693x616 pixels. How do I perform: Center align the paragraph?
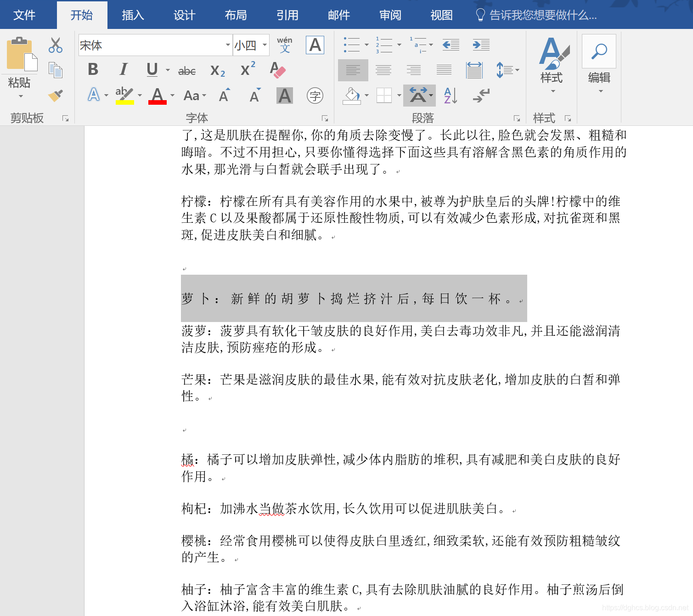[383, 70]
